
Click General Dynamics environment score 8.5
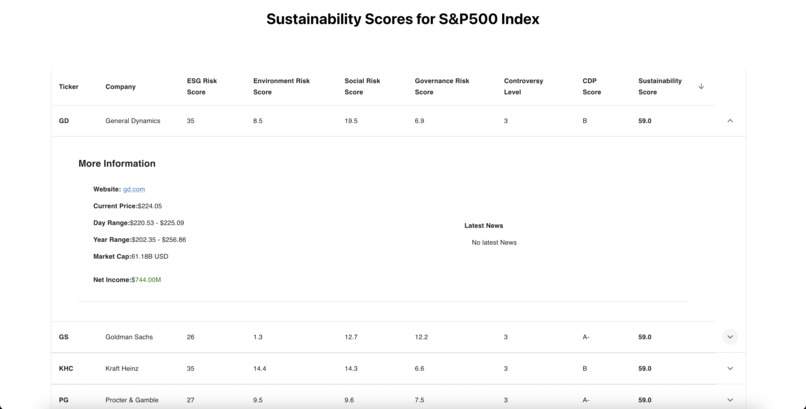click(x=258, y=121)
